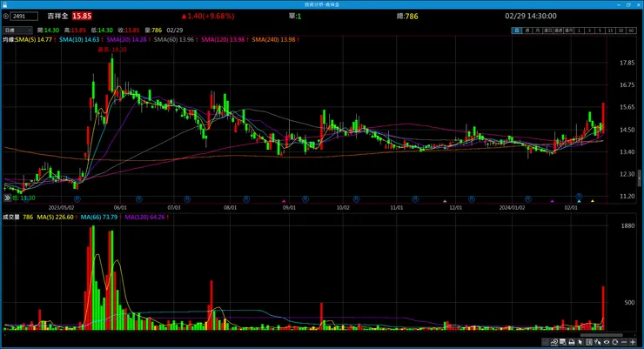Click the 2024/01/02 date axis label
This screenshot has width=644, height=349.
click(512, 208)
